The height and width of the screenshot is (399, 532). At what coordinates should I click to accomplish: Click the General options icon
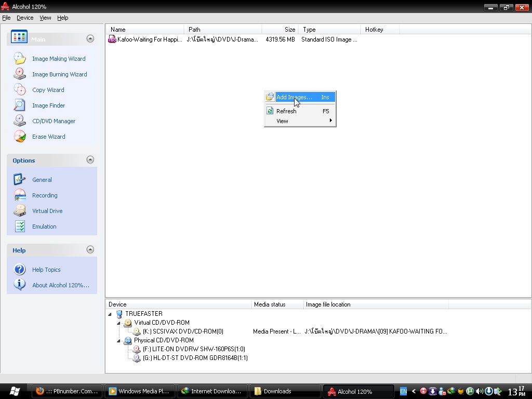[20, 179]
